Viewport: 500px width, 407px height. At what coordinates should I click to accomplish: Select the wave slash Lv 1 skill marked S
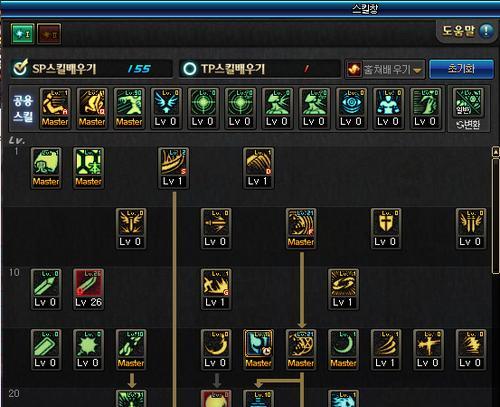[x=173, y=168]
